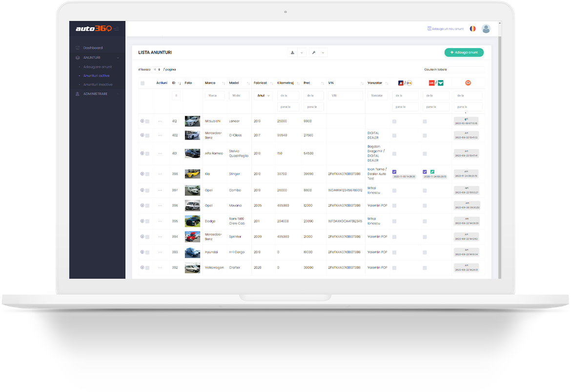Open the Romanian flag language selector
The height and width of the screenshot is (392, 571).
(x=473, y=28)
